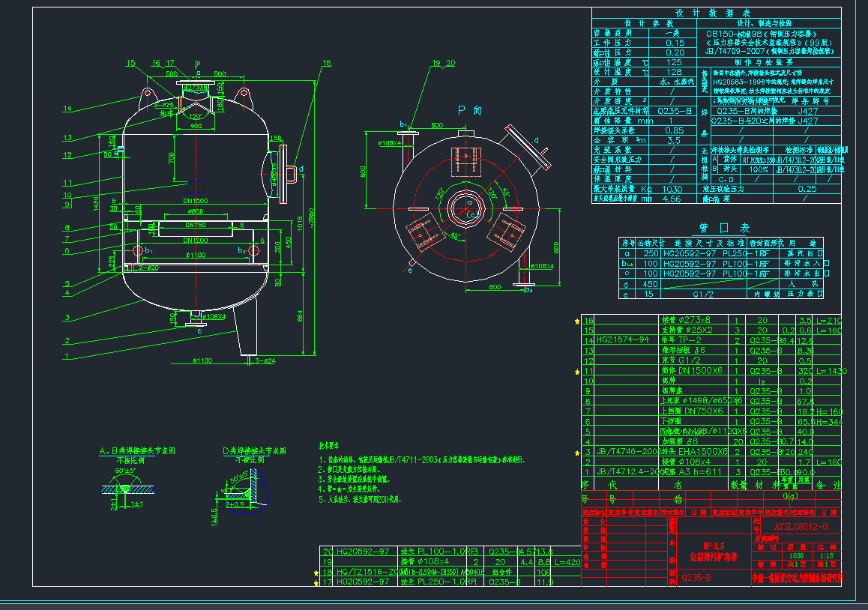Click the "P 向" view title
868x610 pixels.
click(469, 110)
